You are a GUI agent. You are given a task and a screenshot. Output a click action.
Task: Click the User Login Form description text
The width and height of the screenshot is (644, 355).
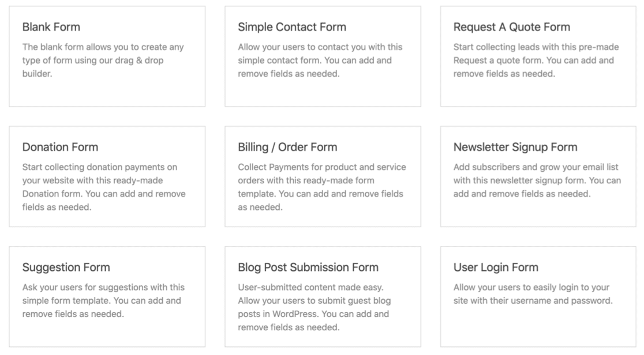click(x=532, y=294)
